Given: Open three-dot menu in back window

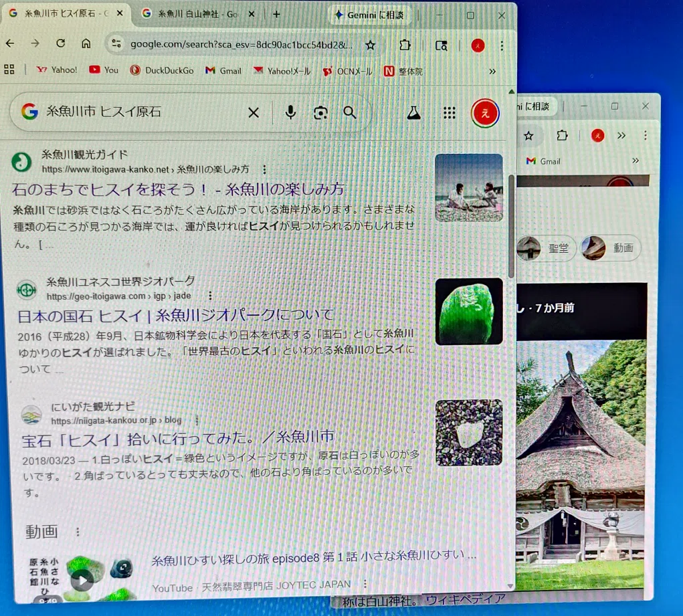Looking at the screenshot, I should click(645, 136).
